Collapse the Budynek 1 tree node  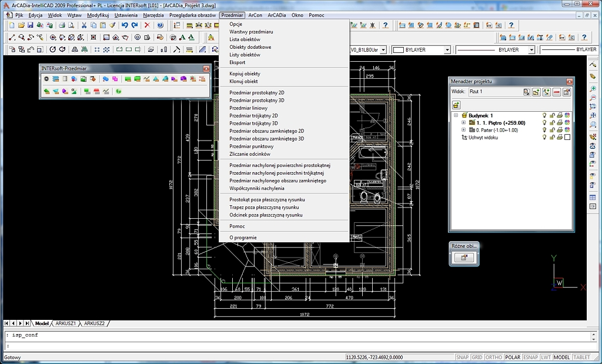(456, 115)
